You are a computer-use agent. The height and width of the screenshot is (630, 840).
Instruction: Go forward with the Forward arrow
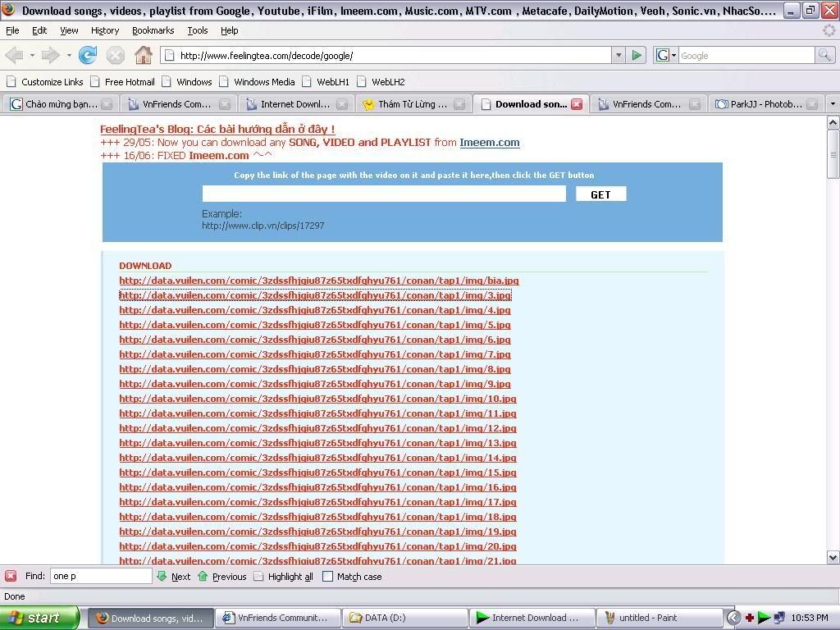[50, 55]
